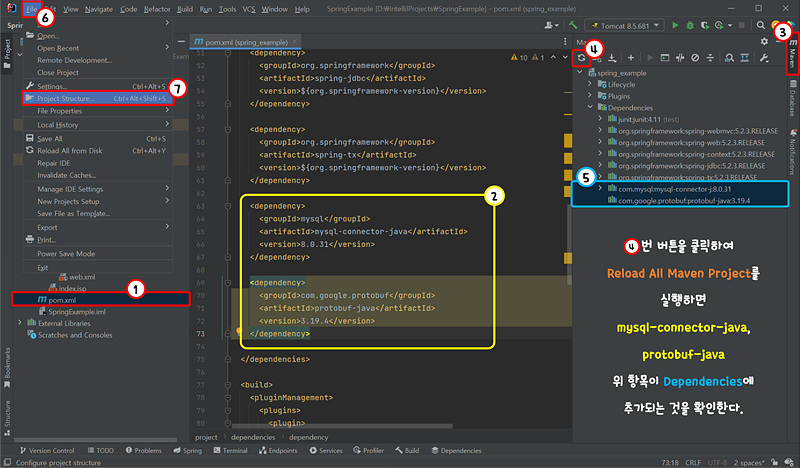The image size is (800, 468).
Task: Open the Database tool window sidebar icon
Action: 793,97
